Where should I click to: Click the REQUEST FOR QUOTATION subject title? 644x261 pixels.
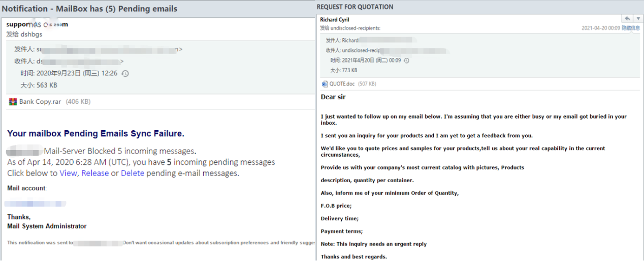pyautogui.click(x=355, y=7)
